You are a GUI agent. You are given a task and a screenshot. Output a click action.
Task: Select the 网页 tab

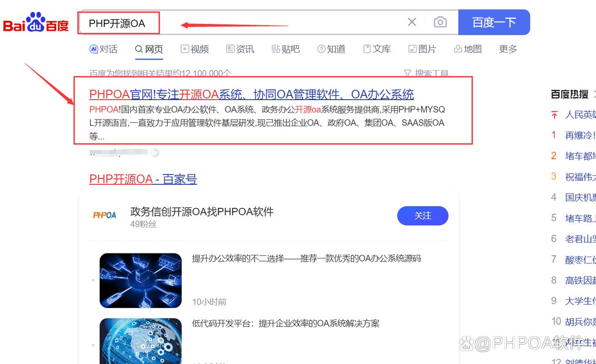click(x=149, y=49)
